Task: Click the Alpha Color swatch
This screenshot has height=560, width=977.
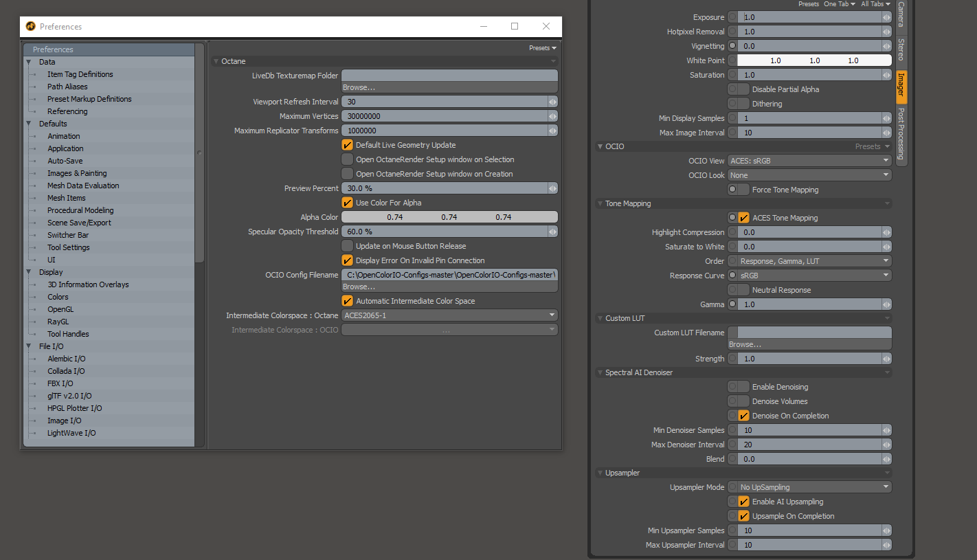Action: (449, 217)
